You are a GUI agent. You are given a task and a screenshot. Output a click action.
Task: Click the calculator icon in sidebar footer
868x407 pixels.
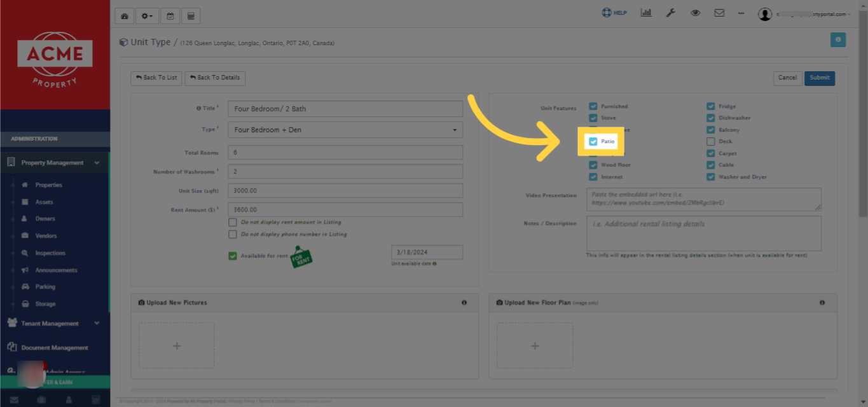click(96, 400)
